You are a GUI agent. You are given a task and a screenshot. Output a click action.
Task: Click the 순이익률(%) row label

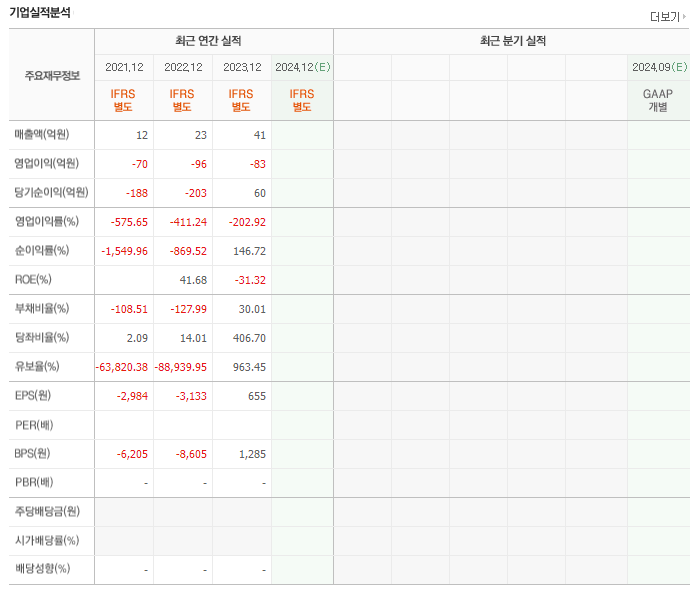pyautogui.click(x=42, y=250)
